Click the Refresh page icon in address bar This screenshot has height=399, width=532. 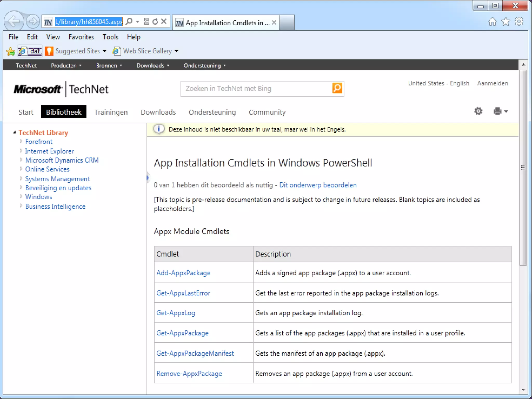point(155,22)
